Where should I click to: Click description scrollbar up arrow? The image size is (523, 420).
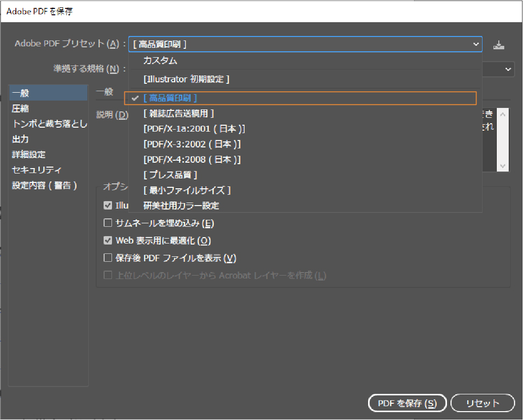pos(503,114)
